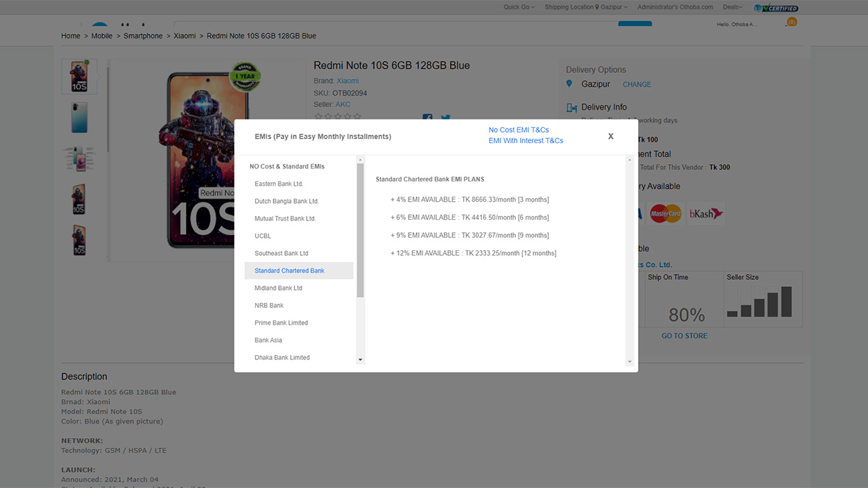The width and height of the screenshot is (868, 488).
Task: Click the Delivery Info icon
Action: pyautogui.click(x=571, y=108)
